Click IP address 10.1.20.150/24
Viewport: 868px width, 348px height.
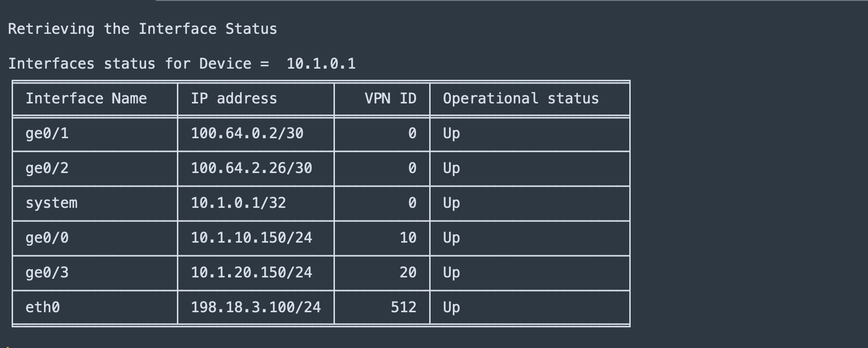coord(251,273)
